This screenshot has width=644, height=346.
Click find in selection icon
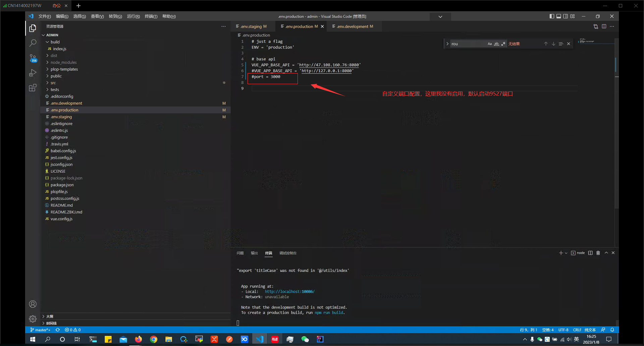(x=561, y=44)
